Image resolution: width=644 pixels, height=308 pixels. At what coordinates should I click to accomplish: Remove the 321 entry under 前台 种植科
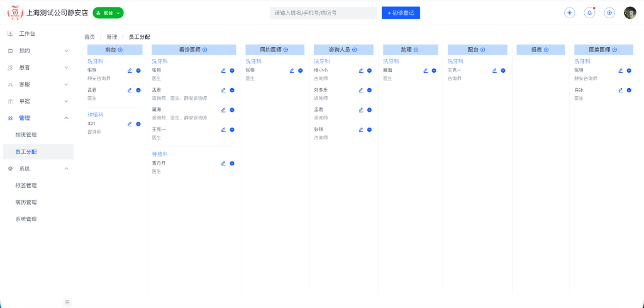138,124
